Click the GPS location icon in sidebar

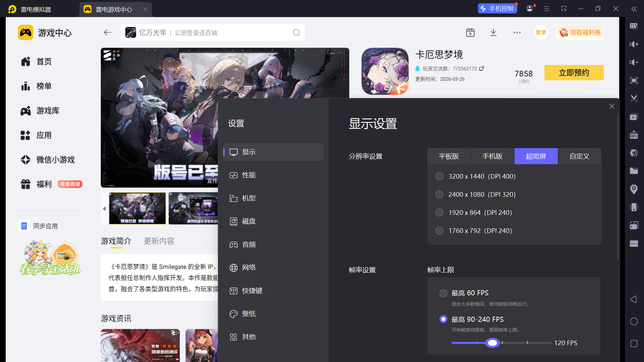[x=634, y=189]
